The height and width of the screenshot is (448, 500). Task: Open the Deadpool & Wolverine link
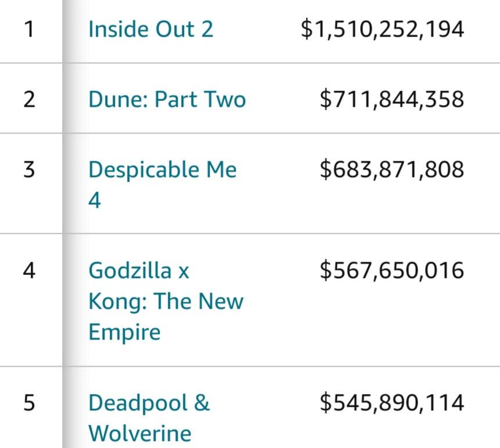point(149,403)
